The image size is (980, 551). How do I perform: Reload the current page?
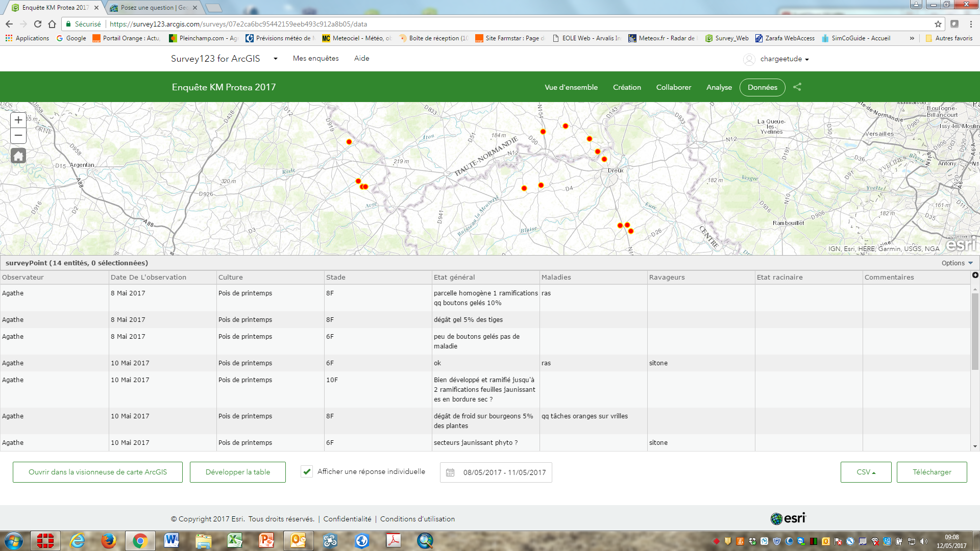pos(38,24)
